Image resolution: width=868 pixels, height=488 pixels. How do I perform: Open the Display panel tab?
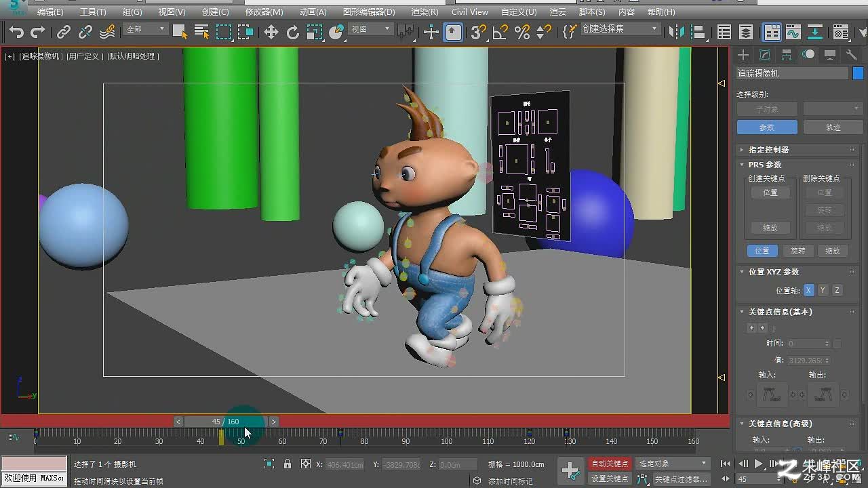coord(830,55)
